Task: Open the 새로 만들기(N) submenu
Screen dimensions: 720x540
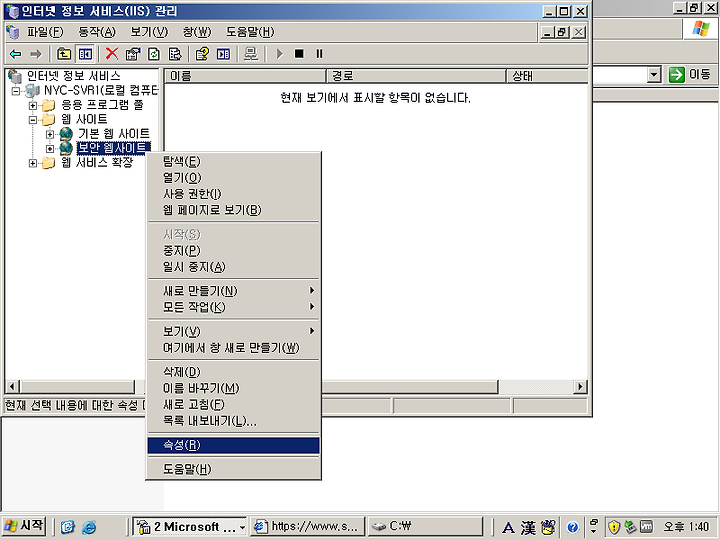Action: tap(233, 291)
